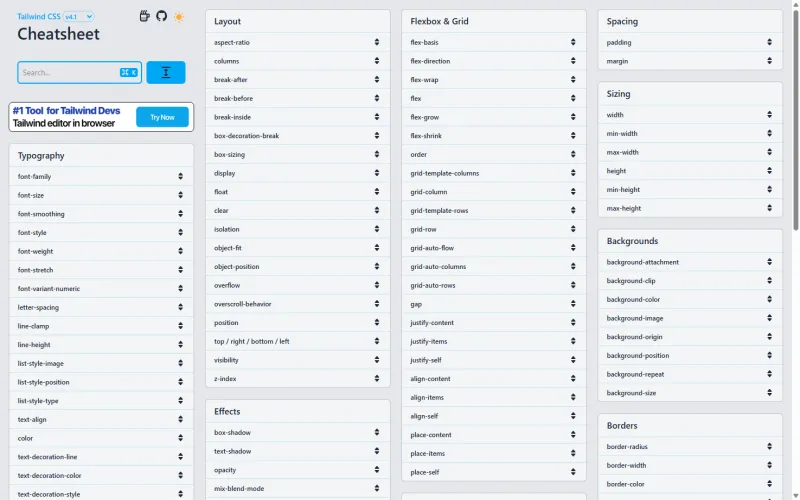Click the box-sizing expand arrows icon
800x500 pixels.
pos(377,154)
